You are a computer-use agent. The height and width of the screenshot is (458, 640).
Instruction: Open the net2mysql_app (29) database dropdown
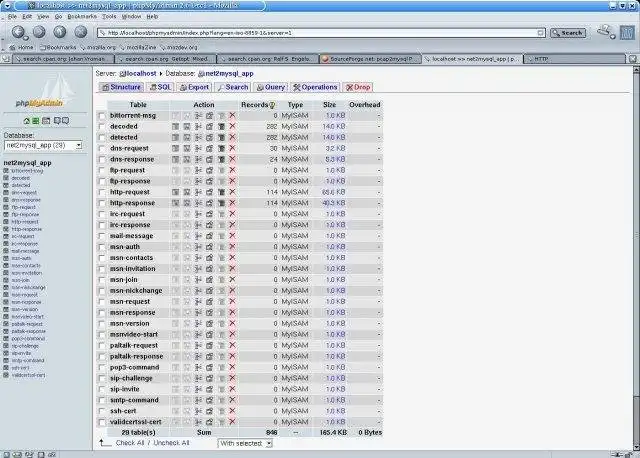tap(43, 145)
